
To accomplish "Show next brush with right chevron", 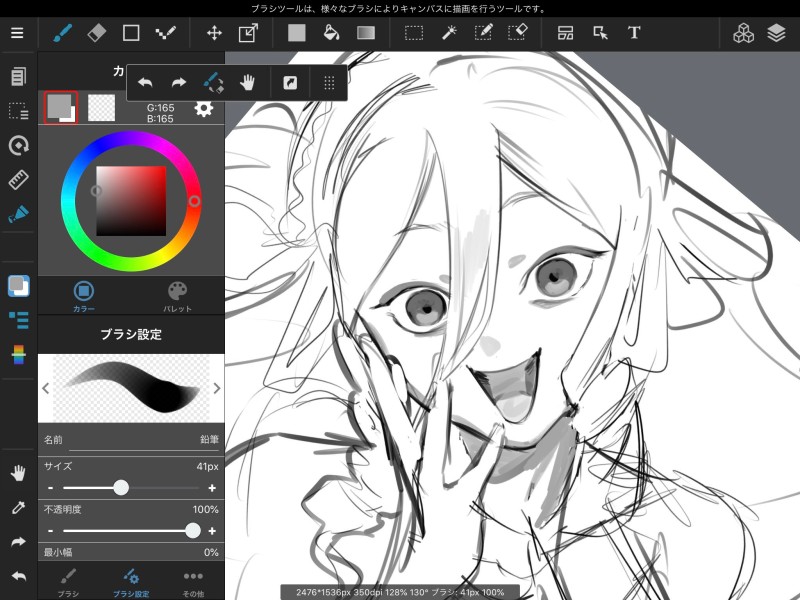I will click(217, 388).
